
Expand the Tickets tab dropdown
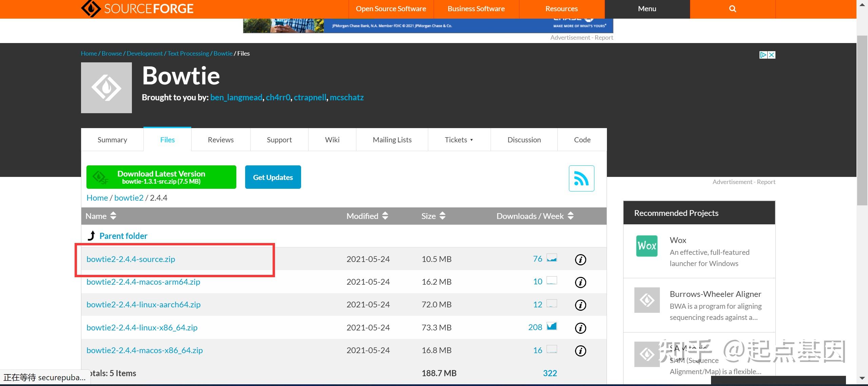pyautogui.click(x=459, y=140)
